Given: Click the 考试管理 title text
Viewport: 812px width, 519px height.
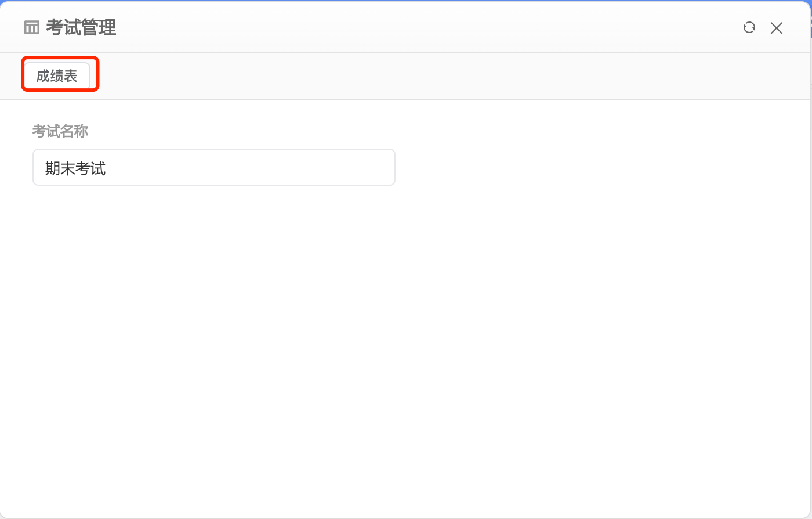Looking at the screenshot, I should pos(81,27).
